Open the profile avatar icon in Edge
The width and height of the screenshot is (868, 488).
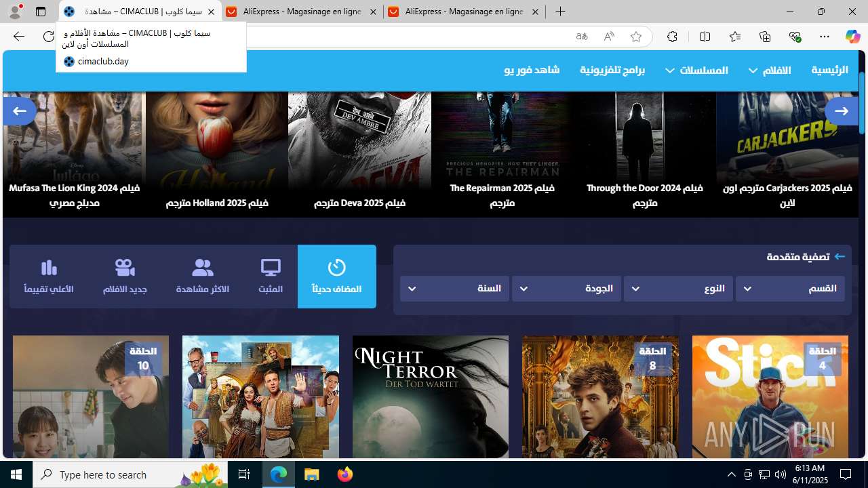point(16,12)
